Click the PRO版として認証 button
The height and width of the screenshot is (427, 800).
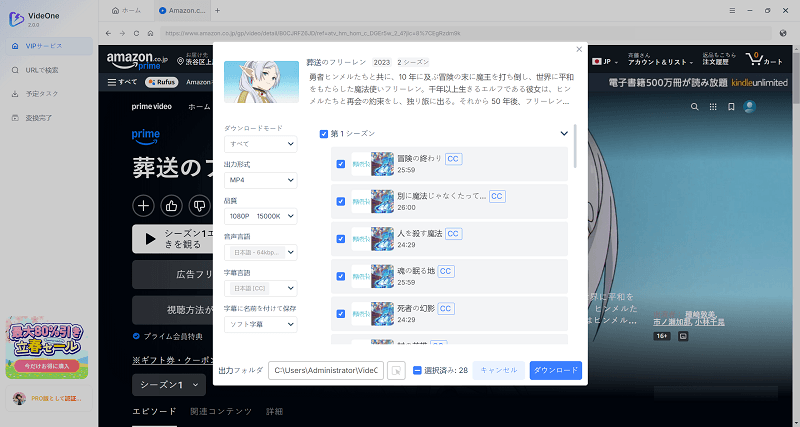pos(49,398)
